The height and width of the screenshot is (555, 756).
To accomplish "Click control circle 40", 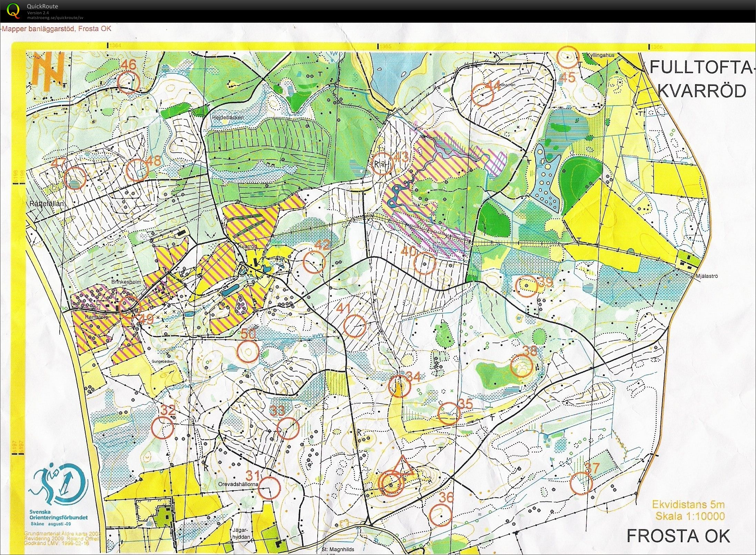I will (425, 263).
